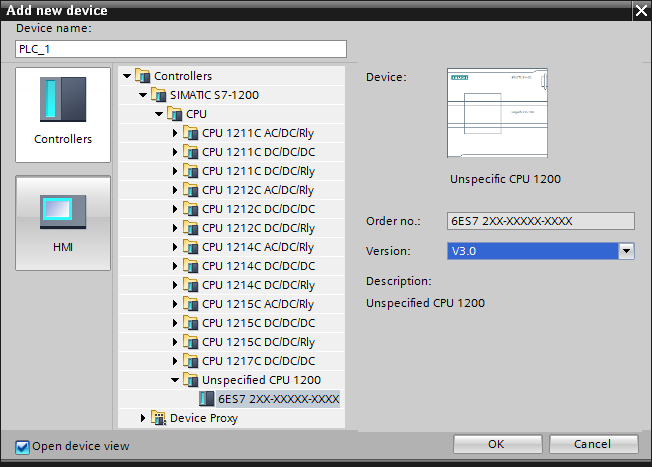
Task: Click the CPU folder icon
Action: click(x=175, y=114)
